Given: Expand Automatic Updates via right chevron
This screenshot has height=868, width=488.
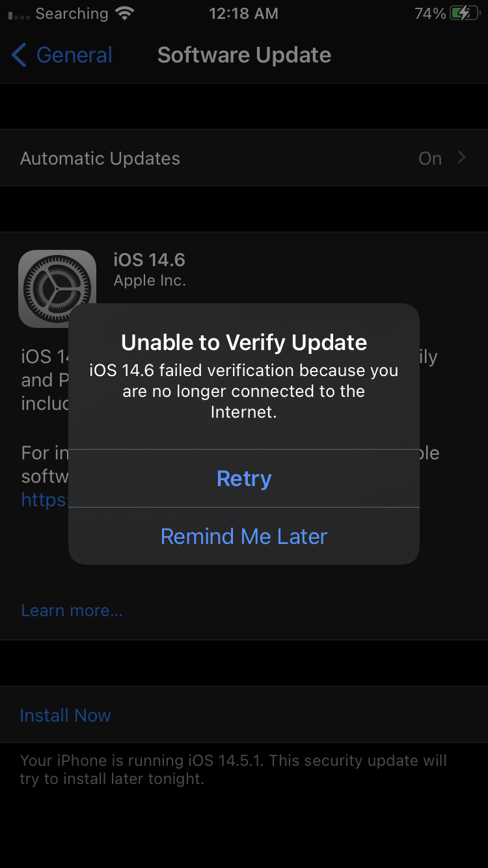Looking at the screenshot, I should 462,157.
